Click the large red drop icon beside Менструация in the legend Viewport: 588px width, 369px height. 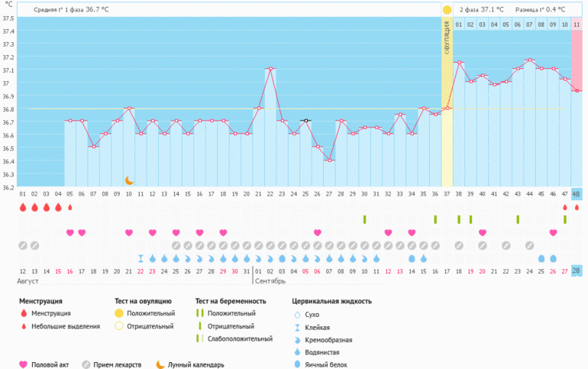pyautogui.click(x=24, y=313)
